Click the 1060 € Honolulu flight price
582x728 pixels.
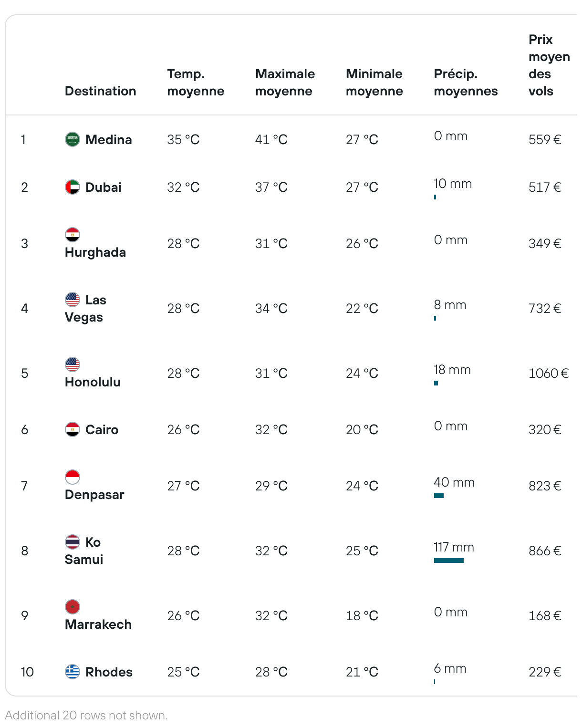549,374
